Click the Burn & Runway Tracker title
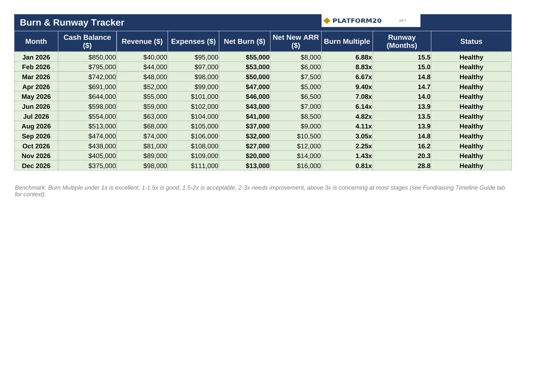Viewport: 555px width, 392px height. point(72,22)
